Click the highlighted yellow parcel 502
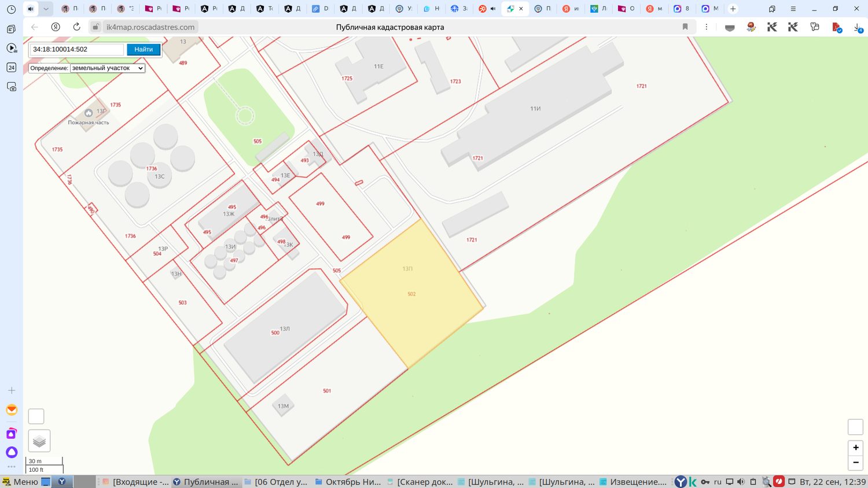This screenshot has height=488, width=868. pyautogui.click(x=411, y=294)
